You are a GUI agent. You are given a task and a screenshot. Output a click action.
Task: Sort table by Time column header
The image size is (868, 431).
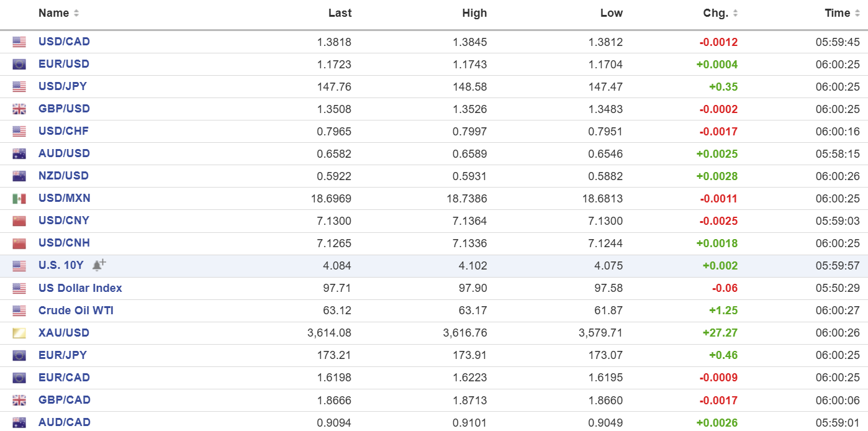842,13
